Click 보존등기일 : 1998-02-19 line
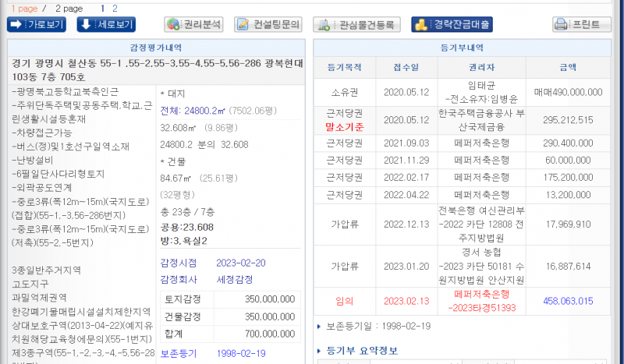 [378, 327]
